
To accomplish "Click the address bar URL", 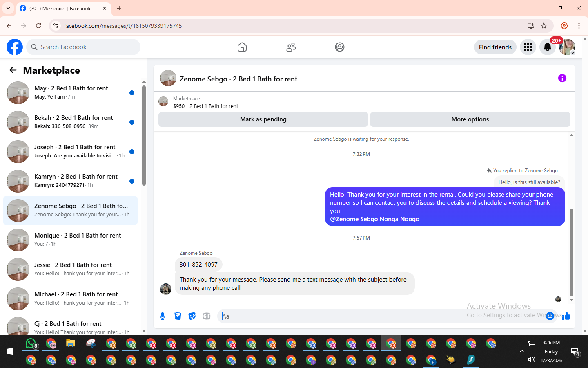I will click(123, 26).
